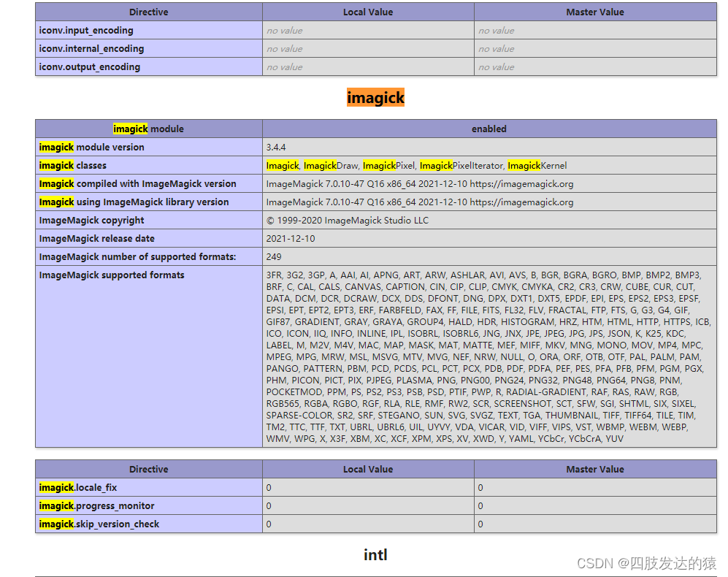Click the supported formats count 249
The height and width of the screenshot is (577, 728).
pyautogui.click(x=274, y=256)
